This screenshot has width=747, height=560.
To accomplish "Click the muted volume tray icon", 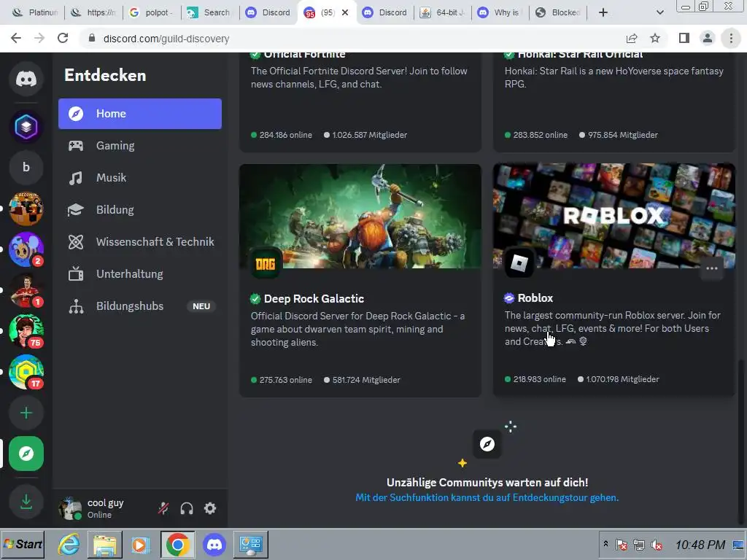I will pos(657,545).
